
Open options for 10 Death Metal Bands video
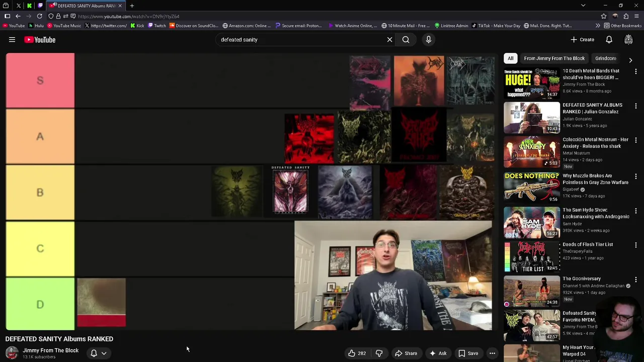(x=636, y=72)
